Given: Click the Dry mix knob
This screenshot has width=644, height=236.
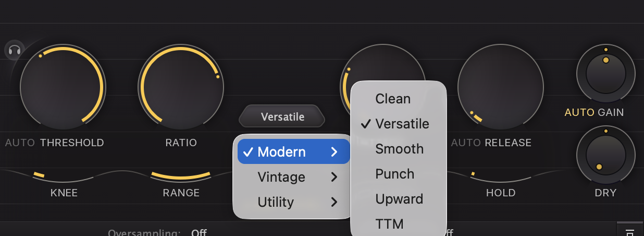Looking at the screenshot, I should click(605, 154).
